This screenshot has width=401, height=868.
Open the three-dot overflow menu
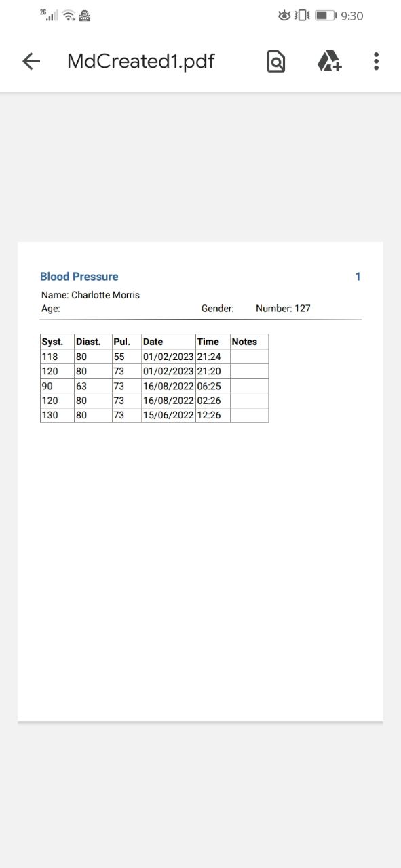[x=376, y=62]
